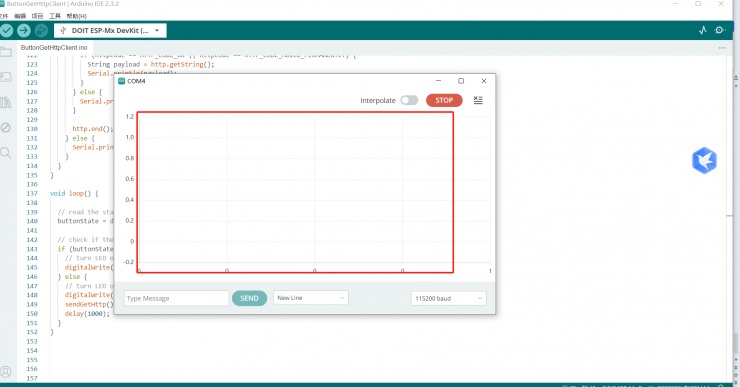Toggle the Interpolate switch

click(x=409, y=100)
